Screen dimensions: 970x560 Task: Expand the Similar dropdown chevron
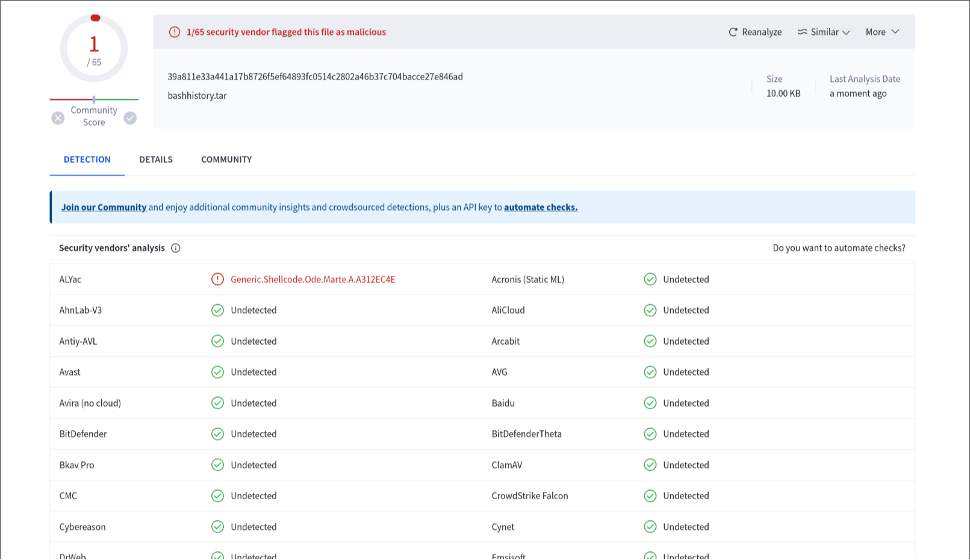(x=846, y=33)
